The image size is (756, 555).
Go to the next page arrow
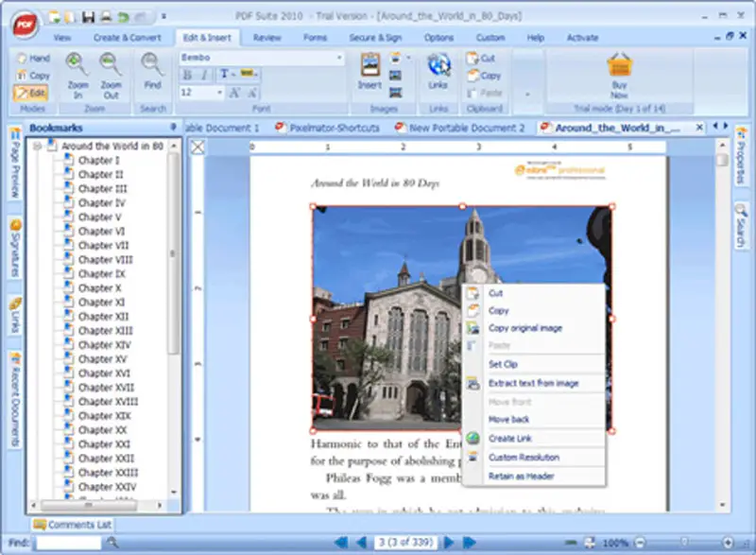(x=450, y=543)
